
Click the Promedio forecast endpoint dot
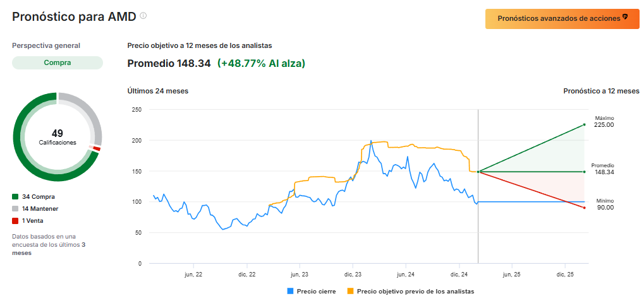584,172
